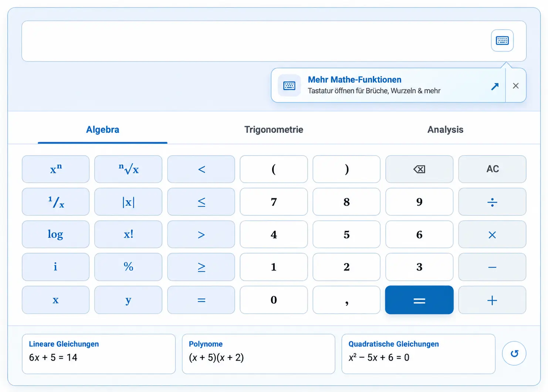Switch to the Algebra tab

pyautogui.click(x=102, y=130)
